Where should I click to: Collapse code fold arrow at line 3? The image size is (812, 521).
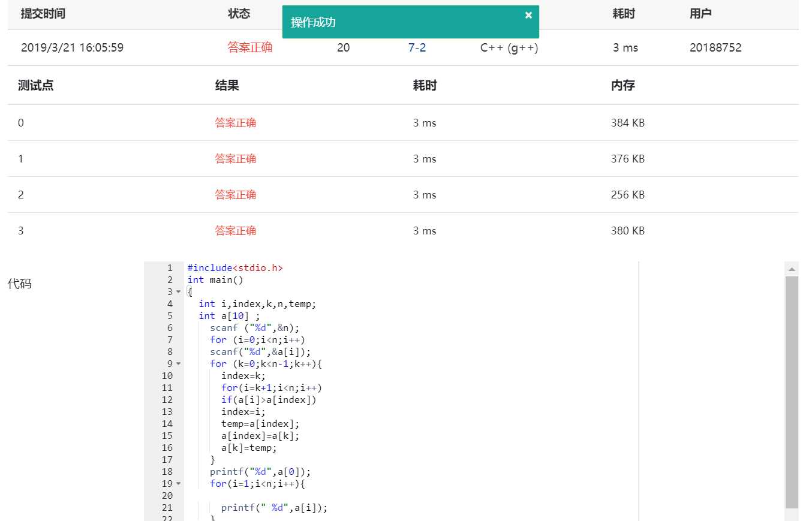tap(178, 292)
